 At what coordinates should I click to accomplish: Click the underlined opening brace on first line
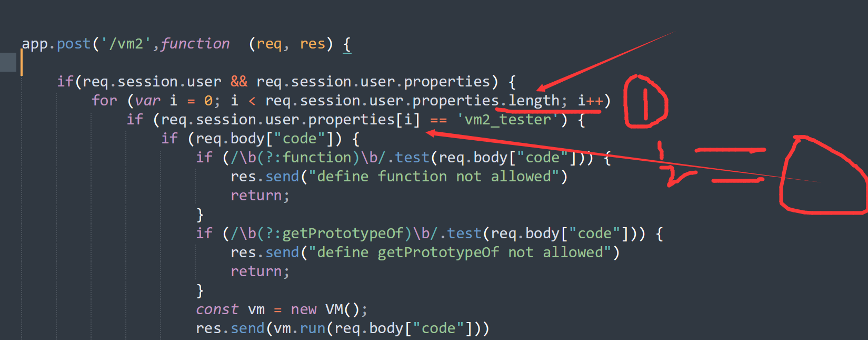(x=347, y=45)
